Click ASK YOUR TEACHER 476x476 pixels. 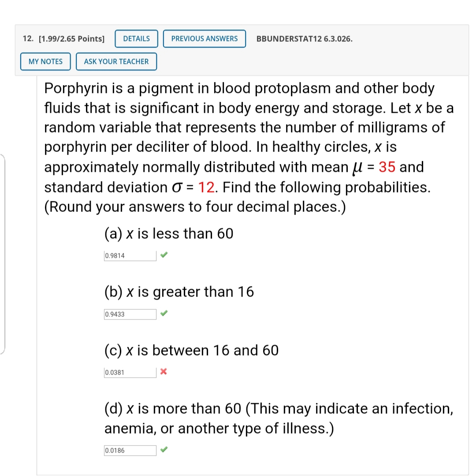(x=116, y=61)
